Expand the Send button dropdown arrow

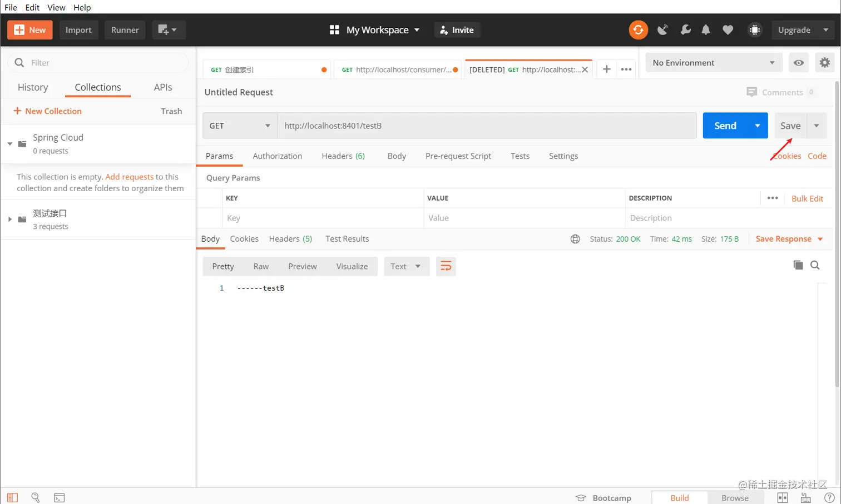tap(758, 126)
